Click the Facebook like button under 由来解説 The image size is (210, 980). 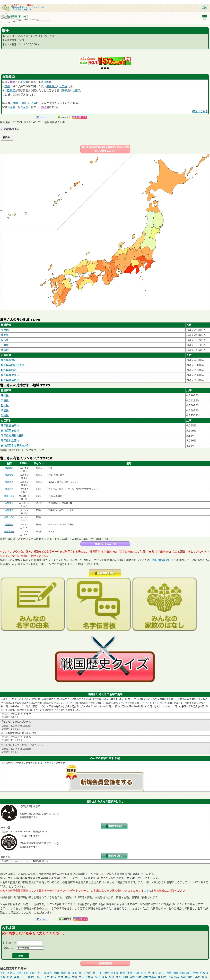pyautogui.click(x=42, y=117)
